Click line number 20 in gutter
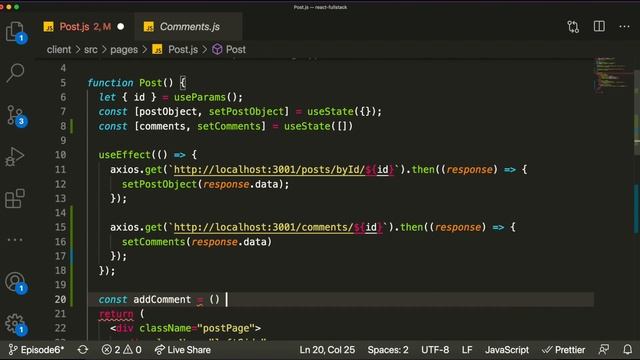The image size is (640, 360). (x=60, y=299)
